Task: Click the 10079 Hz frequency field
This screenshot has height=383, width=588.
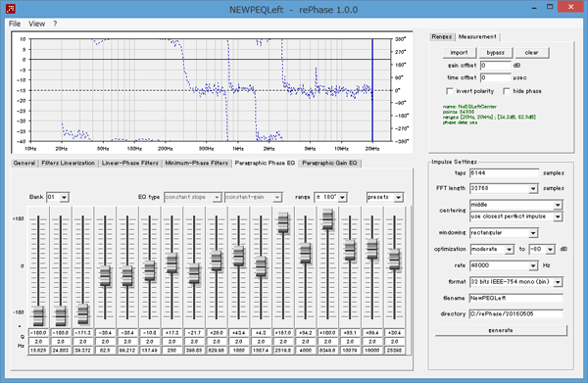Action: [x=350, y=351]
